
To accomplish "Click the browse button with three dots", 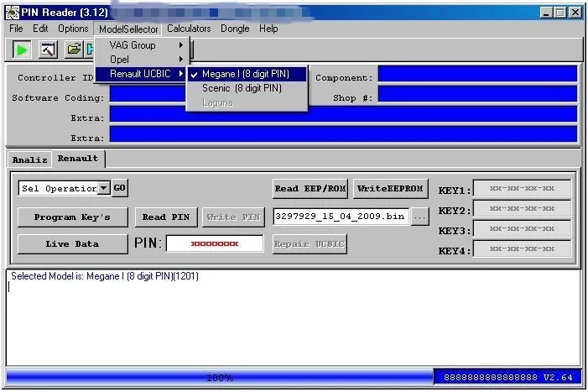I will (x=419, y=217).
